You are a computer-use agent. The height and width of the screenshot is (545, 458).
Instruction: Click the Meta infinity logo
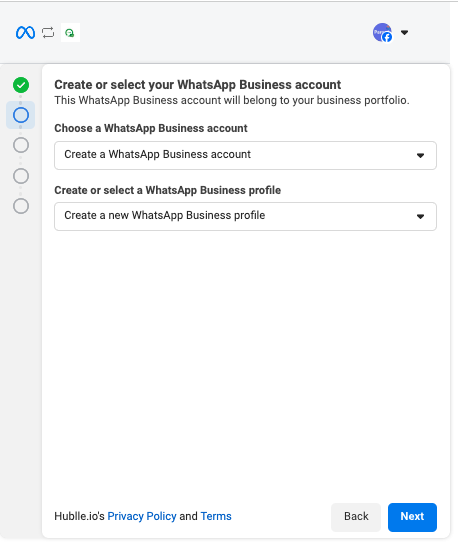tap(25, 33)
